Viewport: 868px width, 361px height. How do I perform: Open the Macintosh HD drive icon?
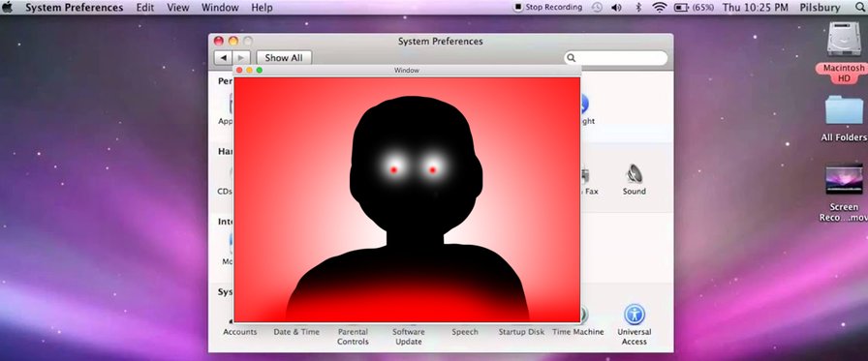coord(844,51)
